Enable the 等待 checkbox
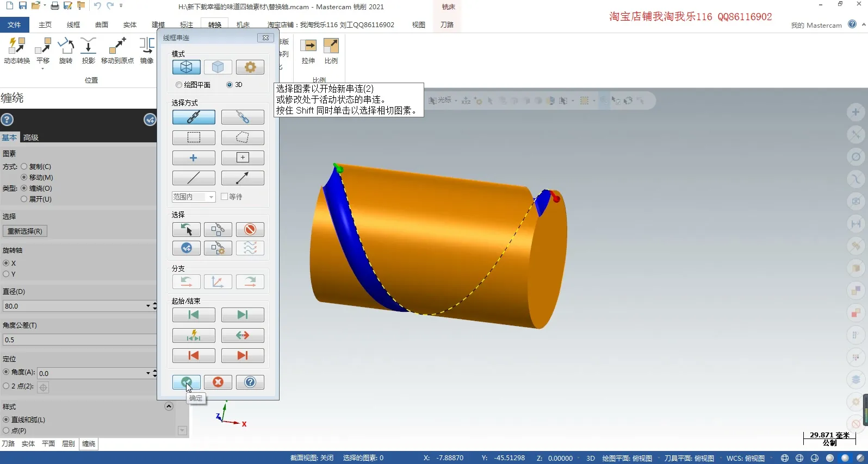Viewport: 868px width, 464px height. [224, 197]
